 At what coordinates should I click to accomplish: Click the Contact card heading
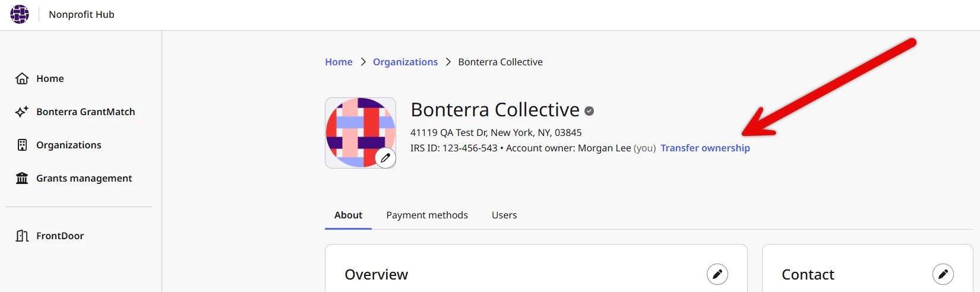[x=808, y=274]
